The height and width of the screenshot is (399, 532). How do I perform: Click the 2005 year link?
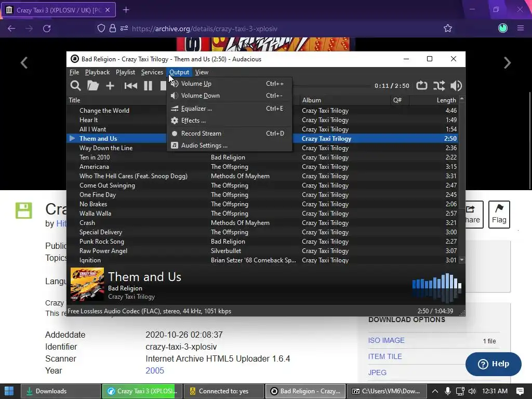point(155,370)
